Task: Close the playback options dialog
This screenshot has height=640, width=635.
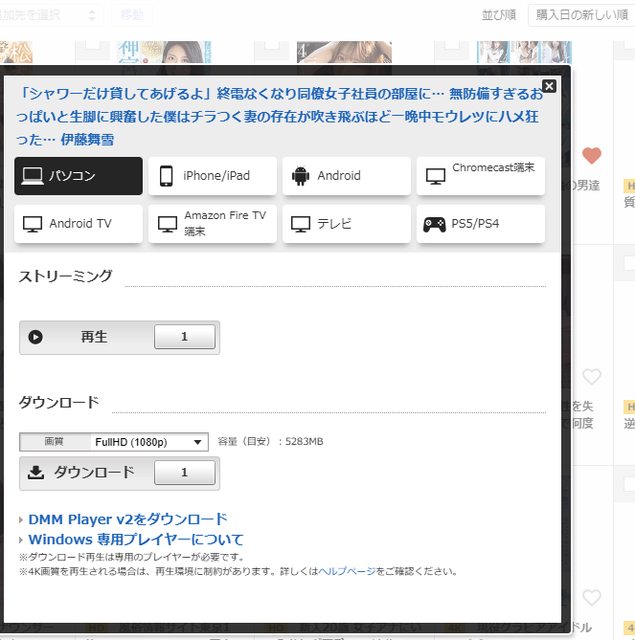Action: coord(549,86)
